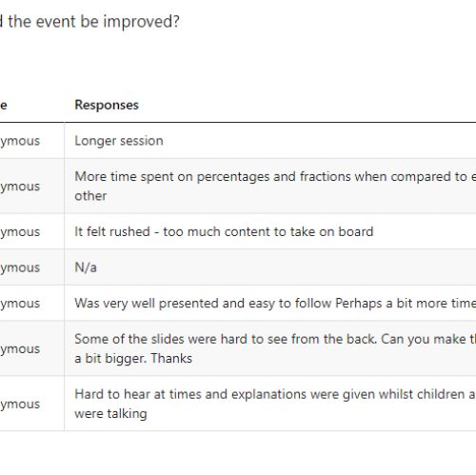Click name cell beside 'It felt rushed'
Image resolution: width=476 pixels, height=475 pixels.
point(20,231)
